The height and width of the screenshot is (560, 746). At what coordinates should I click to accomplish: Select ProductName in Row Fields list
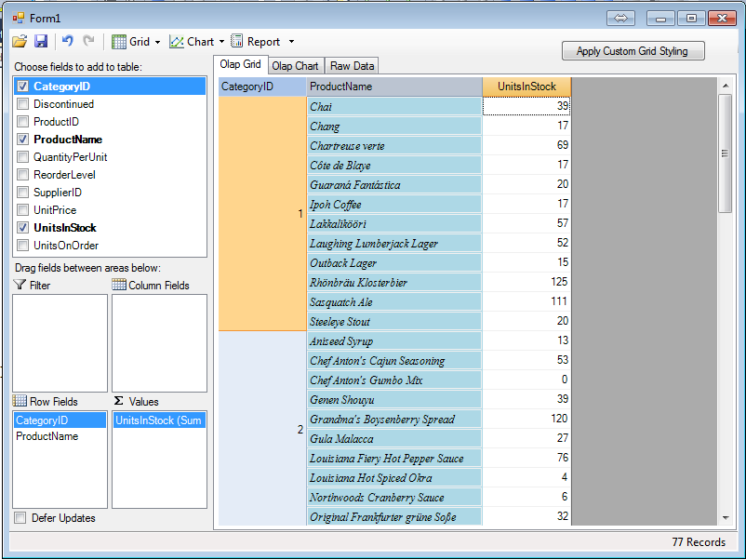(x=60, y=436)
